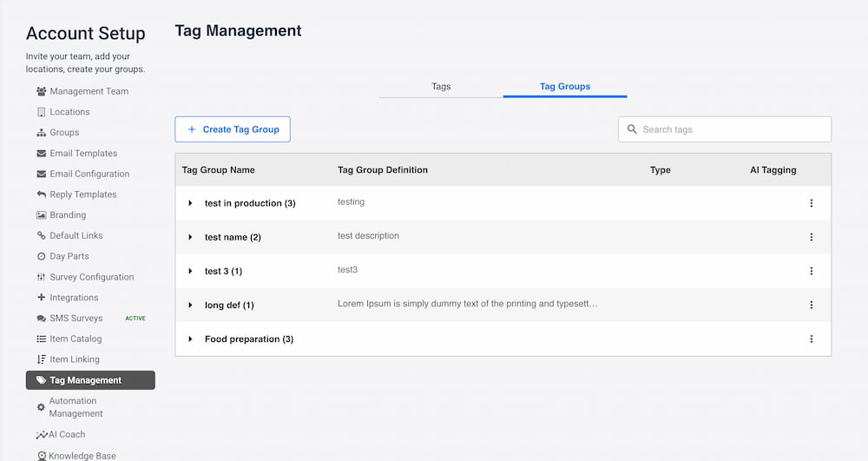This screenshot has width=868, height=461.
Task: Open Survey Configuration page
Action: coord(92,277)
